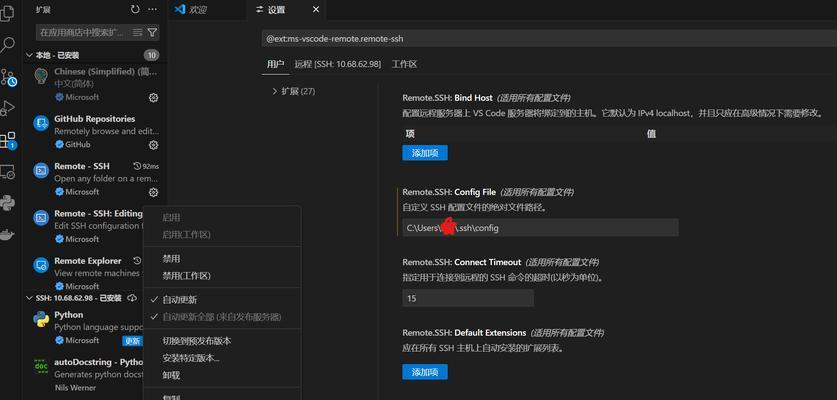Open the Explorer view in the activity bar
Viewport: 837px width, 400px height.
pos(7,12)
